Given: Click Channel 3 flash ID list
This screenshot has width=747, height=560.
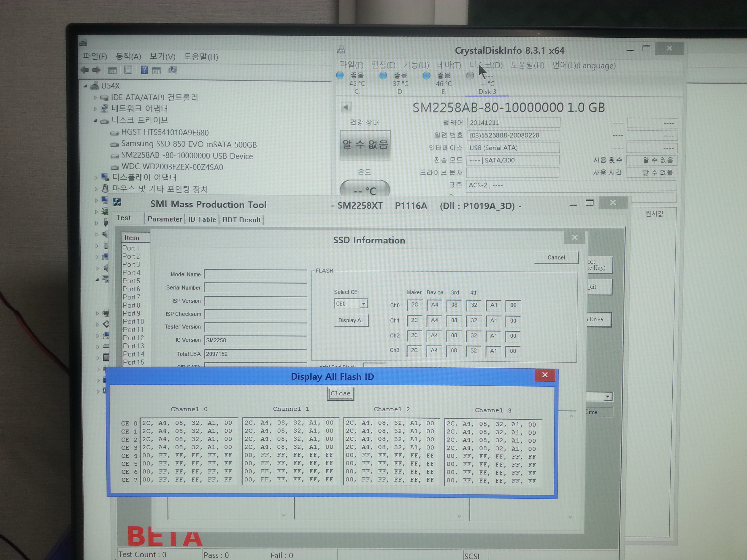Looking at the screenshot, I should [x=493, y=453].
